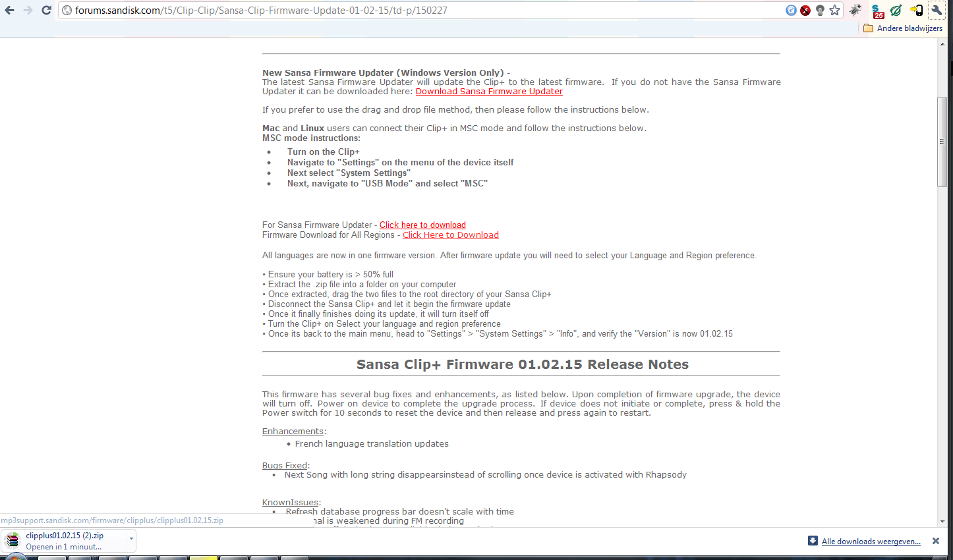The height and width of the screenshot is (560, 953).
Task: Open the Andere bladwijzers bookmarks folder
Action: (903, 28)
